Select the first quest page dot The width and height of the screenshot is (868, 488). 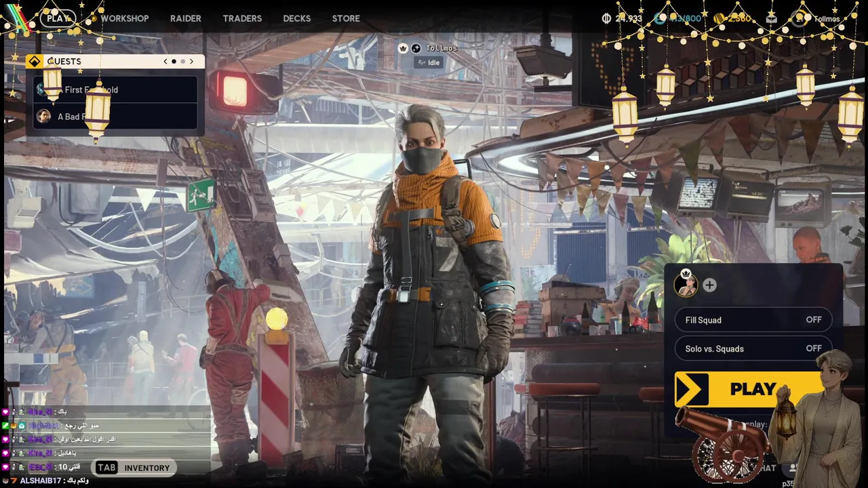174,61
